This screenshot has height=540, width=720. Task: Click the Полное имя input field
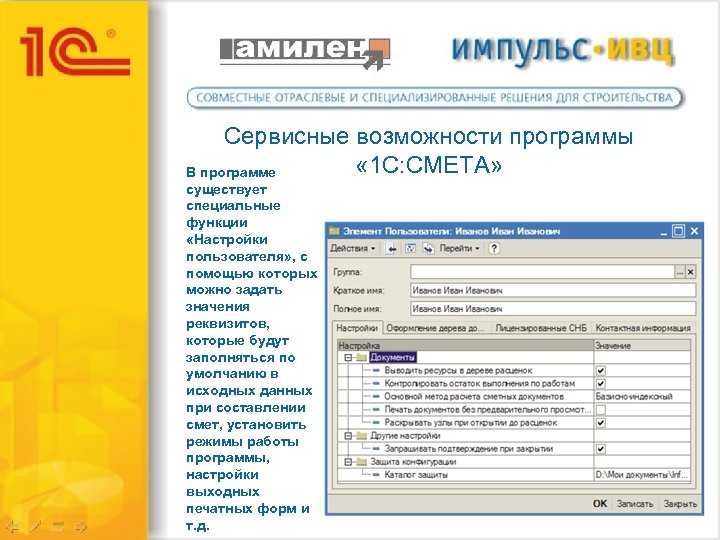pyautogui.click(x=553, y=309)
